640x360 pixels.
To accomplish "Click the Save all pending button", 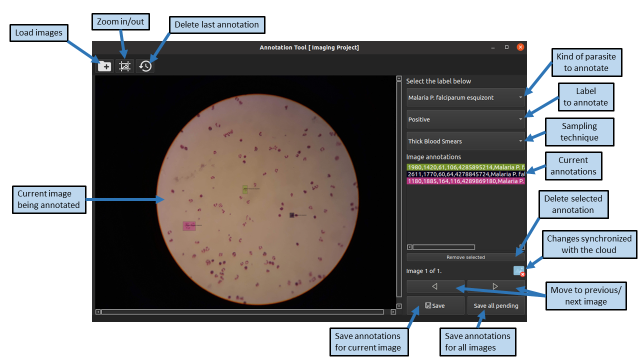I will [496, 305].
